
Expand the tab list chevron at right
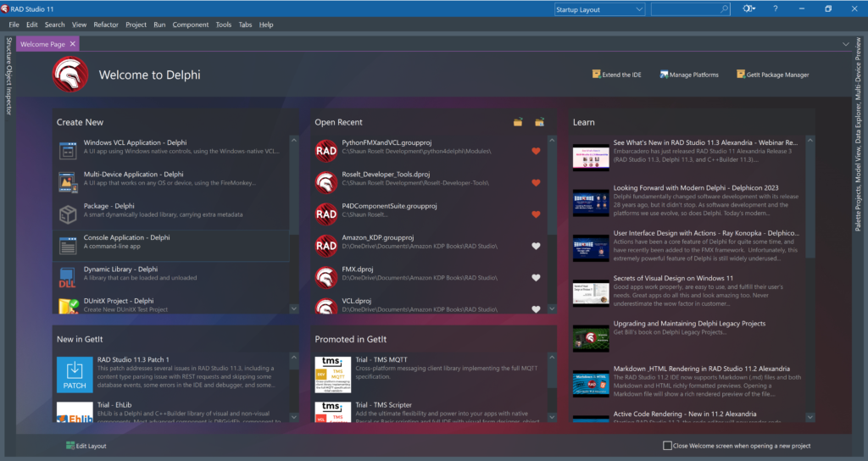(x=845, y=43)
